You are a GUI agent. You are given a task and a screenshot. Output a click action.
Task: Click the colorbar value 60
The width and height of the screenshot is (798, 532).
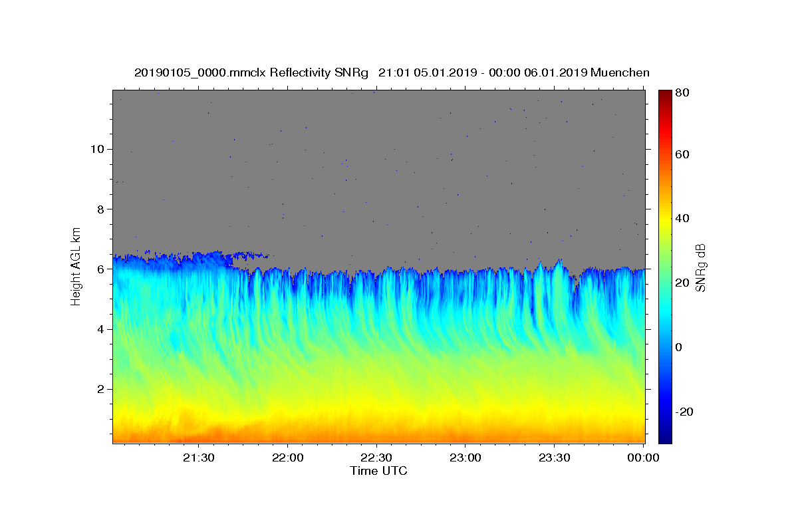[x=682, y=154]
